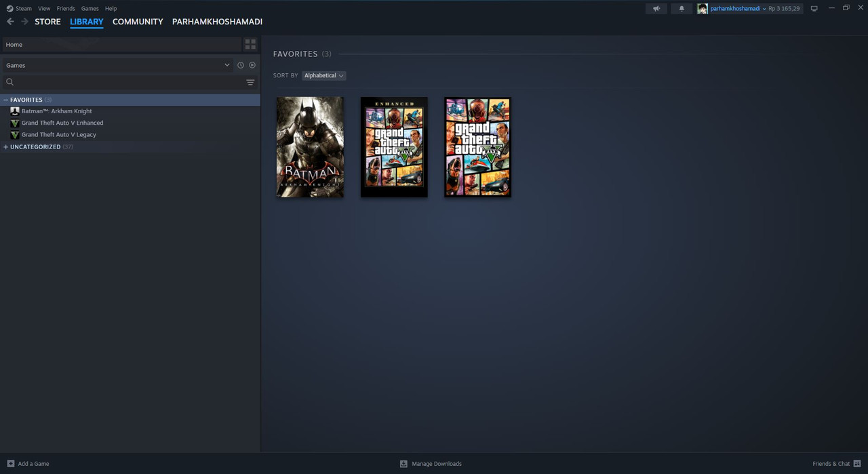Click the download icon beside Manage Downloads
The height and width of the screenshot is (474, 868).
403,464
